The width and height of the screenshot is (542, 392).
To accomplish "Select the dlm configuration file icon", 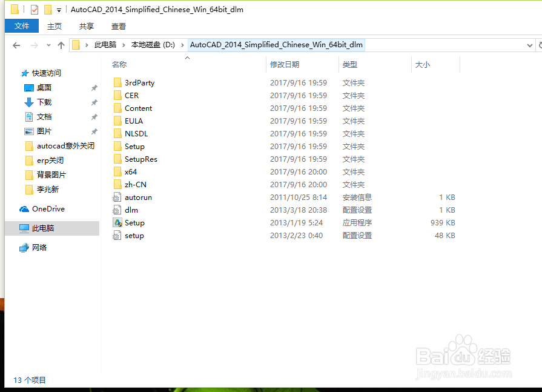I will (x=117, y=210).
